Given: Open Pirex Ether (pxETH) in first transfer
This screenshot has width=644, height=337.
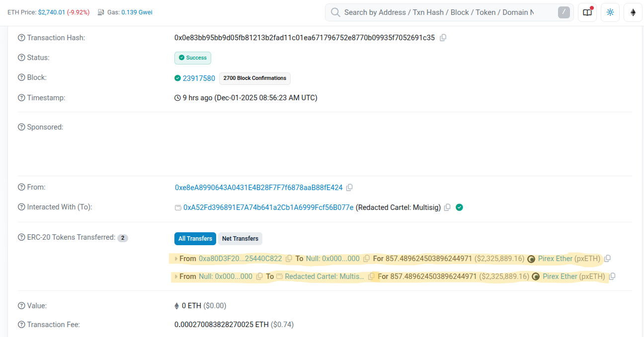Looking at the screenshot, I should 569,259.
